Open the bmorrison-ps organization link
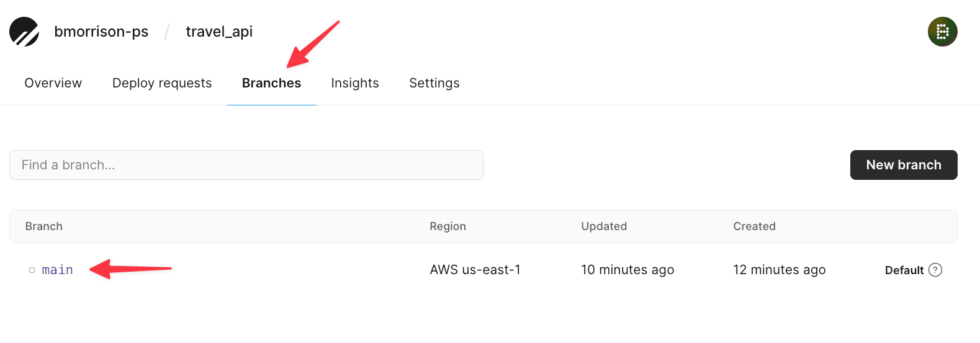 [101, 32]
